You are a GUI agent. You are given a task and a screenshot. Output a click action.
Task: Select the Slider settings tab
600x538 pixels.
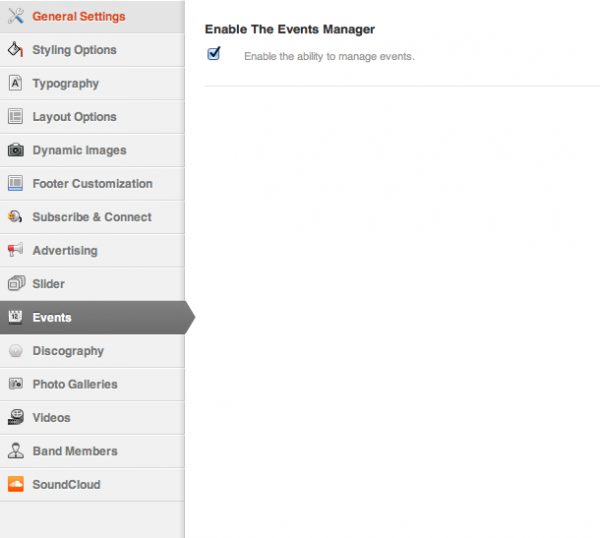click(48, 284)
